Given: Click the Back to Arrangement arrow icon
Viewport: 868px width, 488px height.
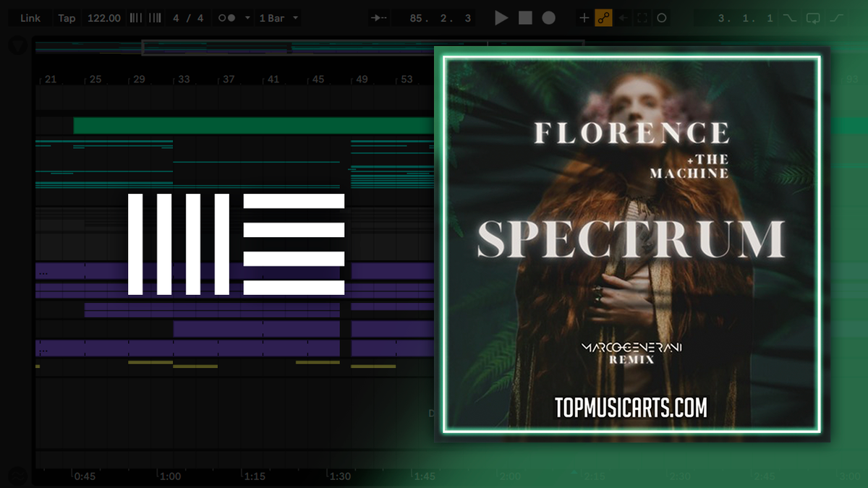Looking at the screenshot, I should click(x=623, y=17).
